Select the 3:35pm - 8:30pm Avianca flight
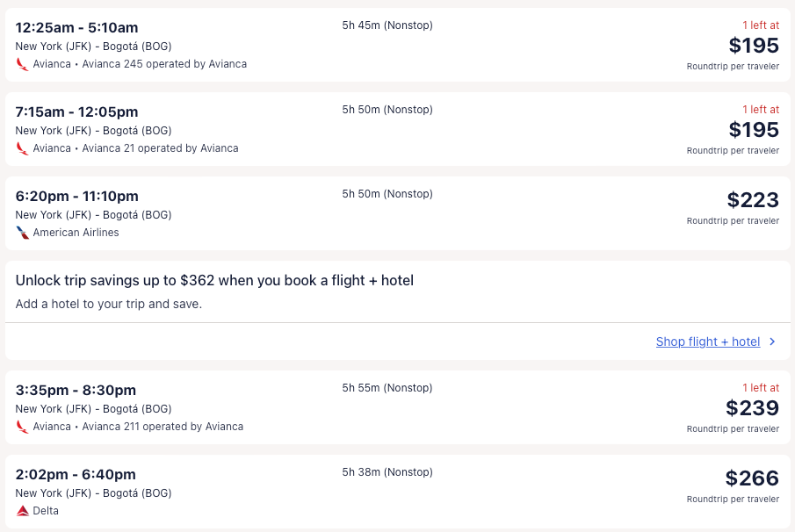 [x=76, y=391]
